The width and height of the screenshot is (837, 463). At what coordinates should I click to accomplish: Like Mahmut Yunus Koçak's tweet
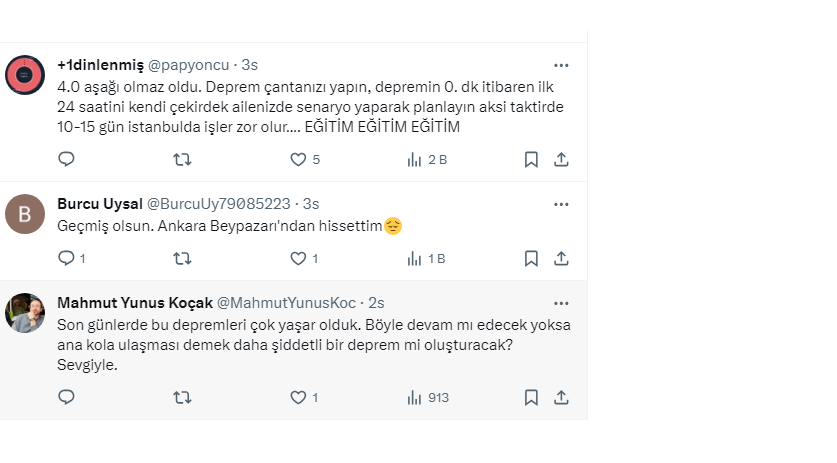pos(297,397)
